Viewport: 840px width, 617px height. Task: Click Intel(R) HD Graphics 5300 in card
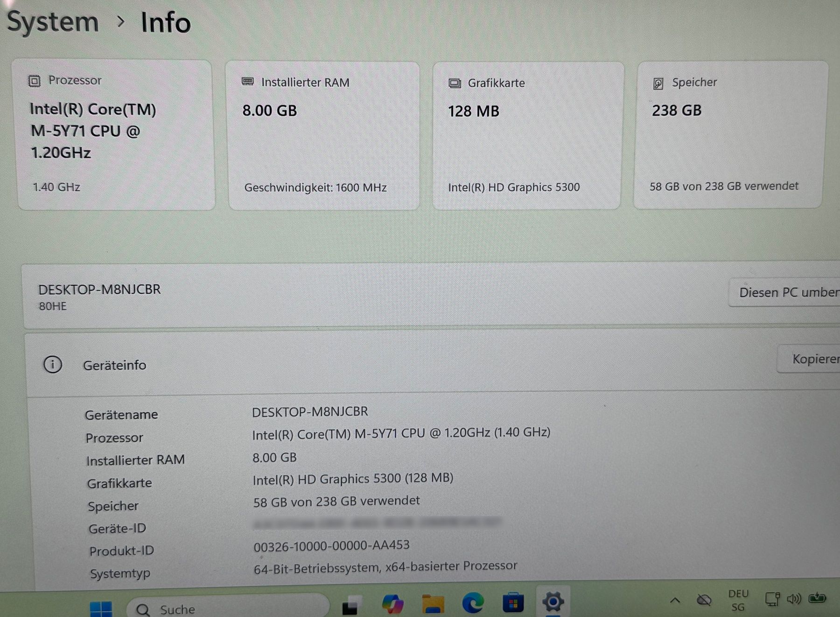514,187
